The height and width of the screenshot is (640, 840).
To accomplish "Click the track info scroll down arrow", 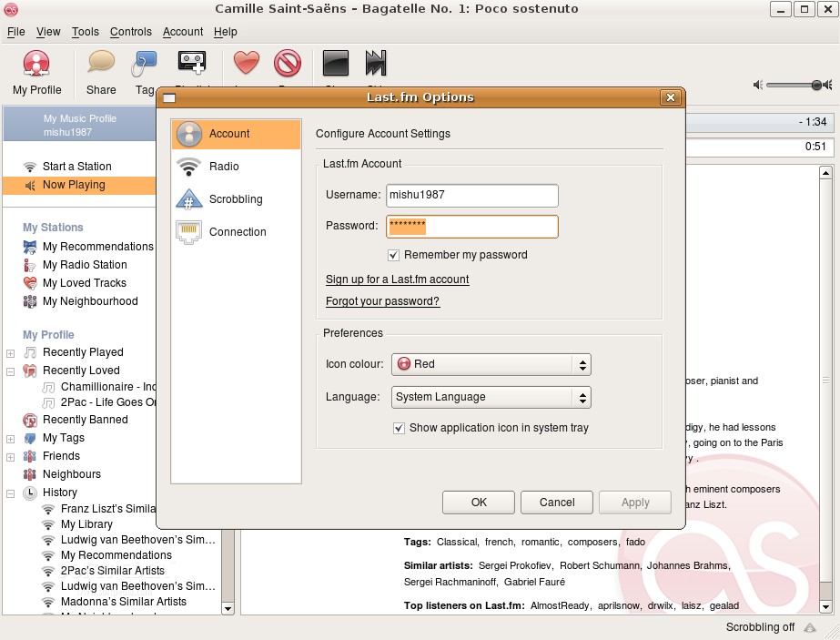I will tap(825, 606).
